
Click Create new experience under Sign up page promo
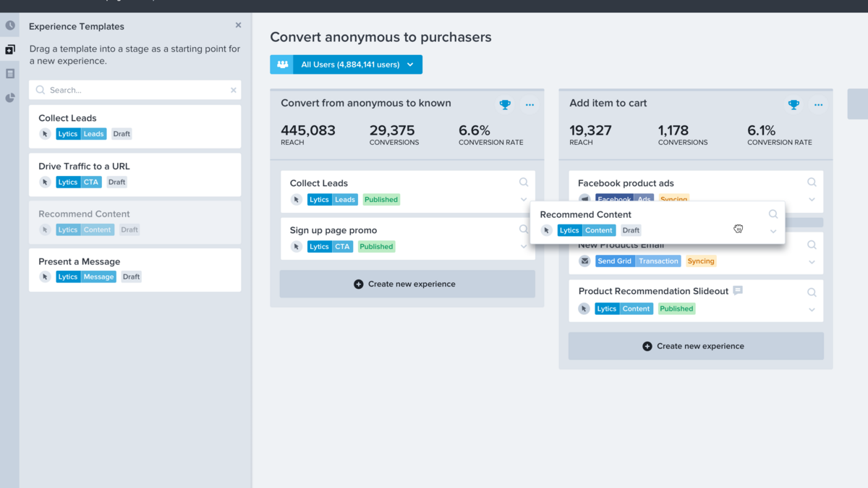[x=407, y=284]
